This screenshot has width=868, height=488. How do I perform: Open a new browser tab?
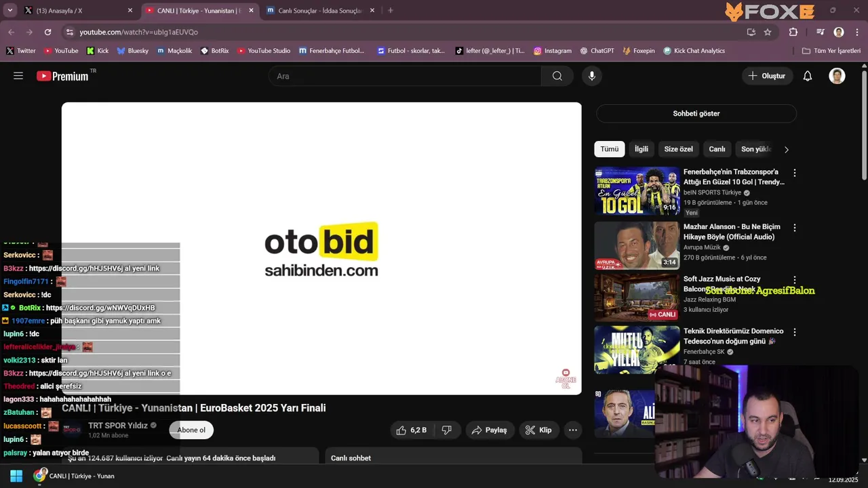pyautogui.click(x=390, y=10)
